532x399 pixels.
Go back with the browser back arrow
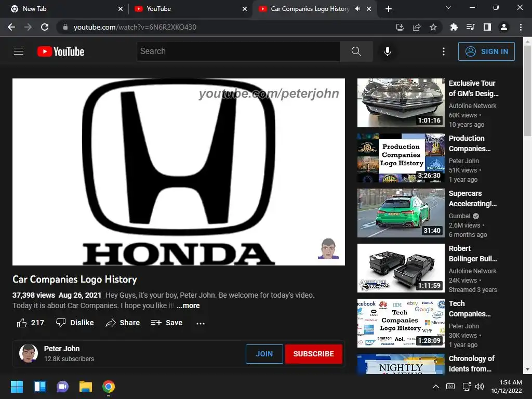point(11,27)
